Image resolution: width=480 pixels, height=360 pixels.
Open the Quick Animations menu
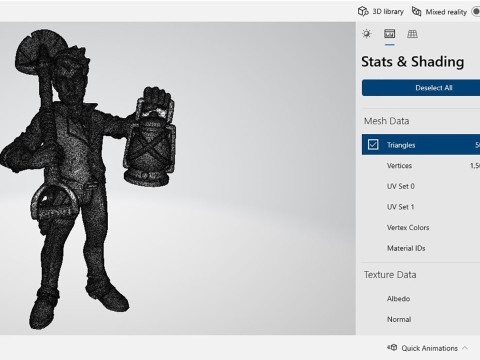click(x=429, y=348)
